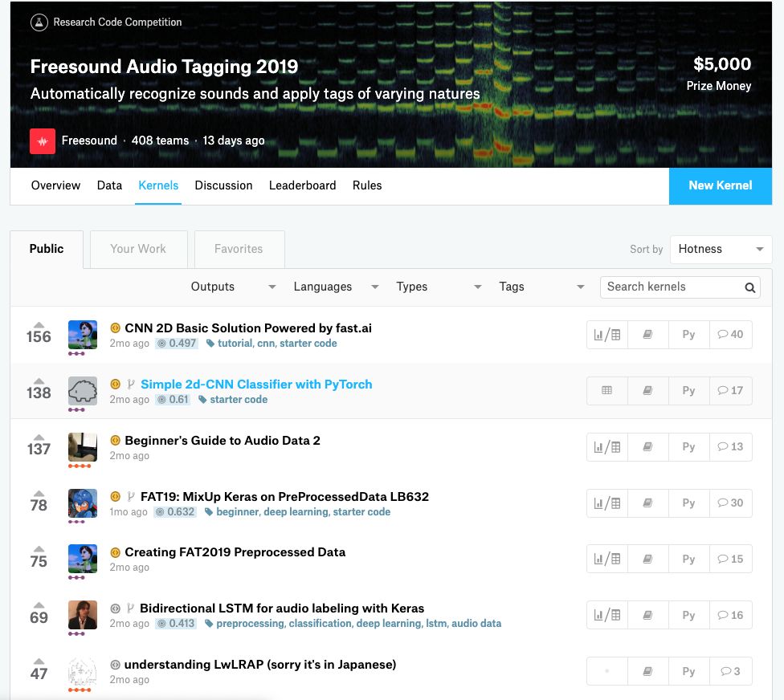This screenshot has height=700, width=784.
Task: Upvote Simple 2d-CNN Classifier with PyTorch kernel
Action: [x=39, y=381]
